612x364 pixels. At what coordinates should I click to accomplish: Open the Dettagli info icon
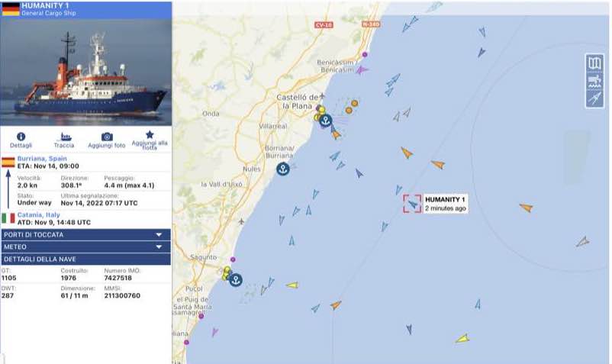click(21, 137)
